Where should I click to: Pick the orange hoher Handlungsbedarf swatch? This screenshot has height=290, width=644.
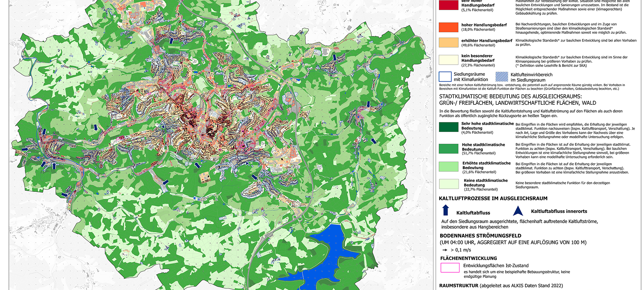point(449,27)
